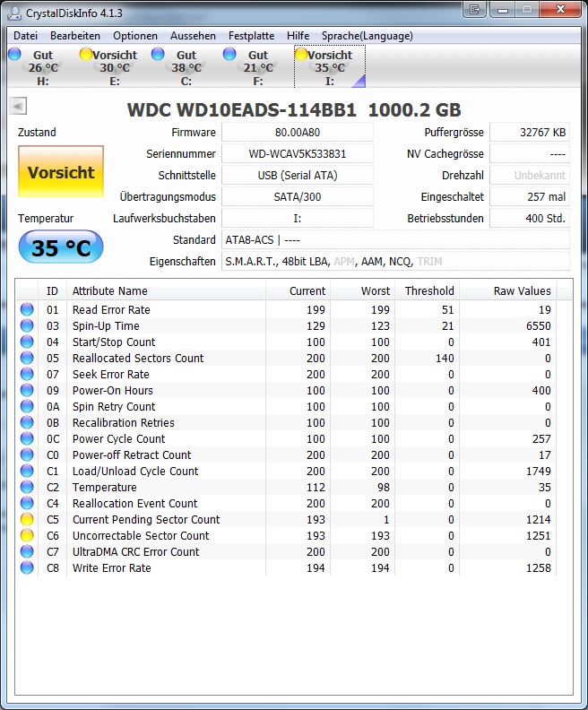Click the ID column header
The width and height of the screenshot is (588, 710).
(53, 290)
